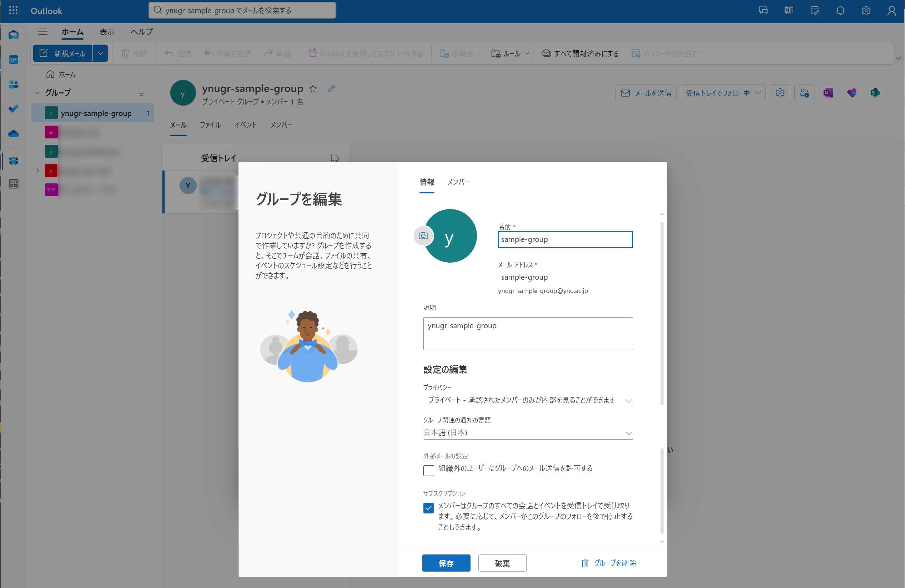The height and width of the screenshot is (588, 905).
Task: Open the privacy dropdown
Action: click(528, 400)
